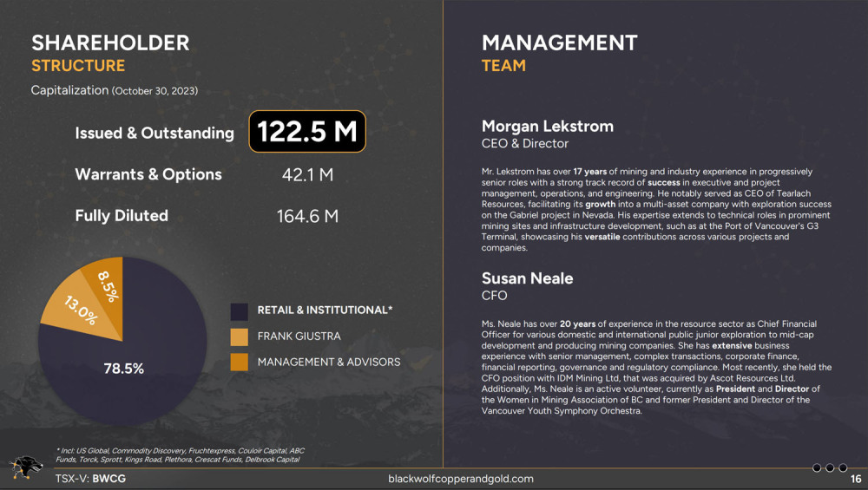
Task: Click the black wolf logo icon
Action: (x=25, y=467)
